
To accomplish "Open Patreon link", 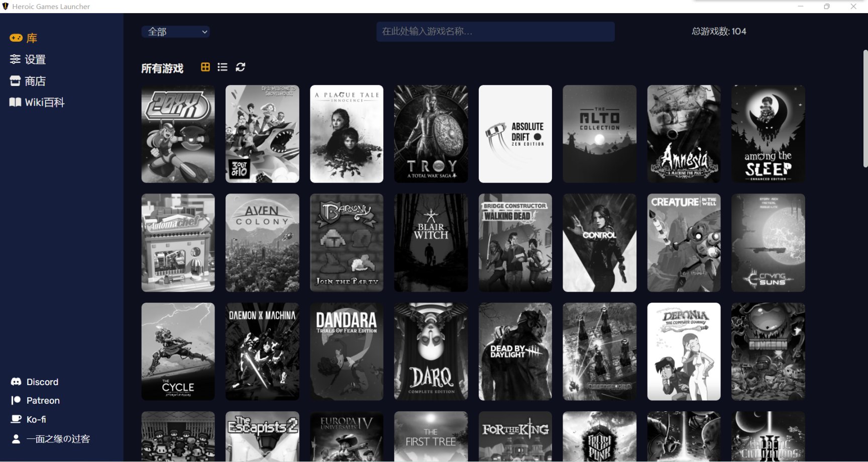I will point(35,401).
